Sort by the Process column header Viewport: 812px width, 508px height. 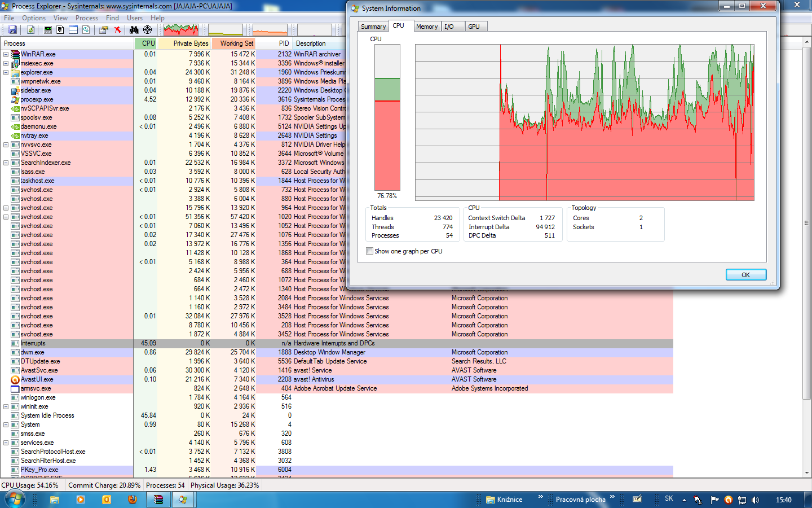[67, 43]
